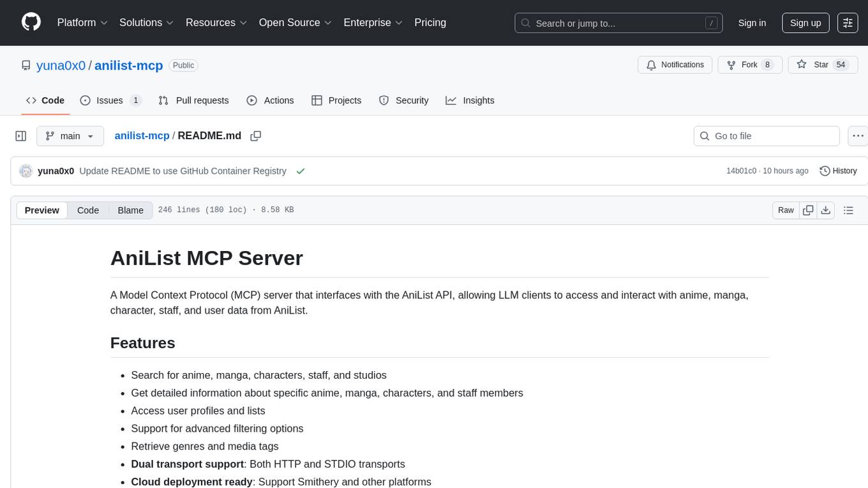Switch to the Code file view
Viewport: 868px width, 488px height.
pyautogui.click(x=88, y=210)
